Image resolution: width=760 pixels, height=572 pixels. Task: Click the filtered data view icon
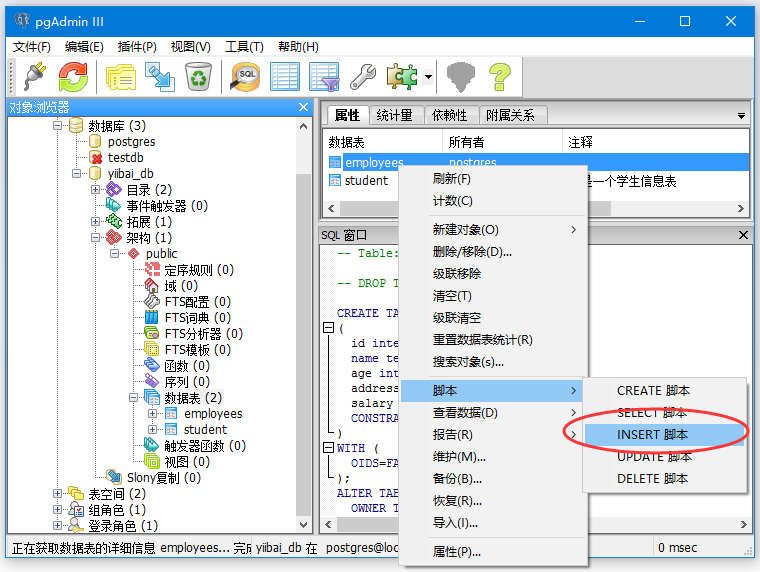click(x=324, y=76)
